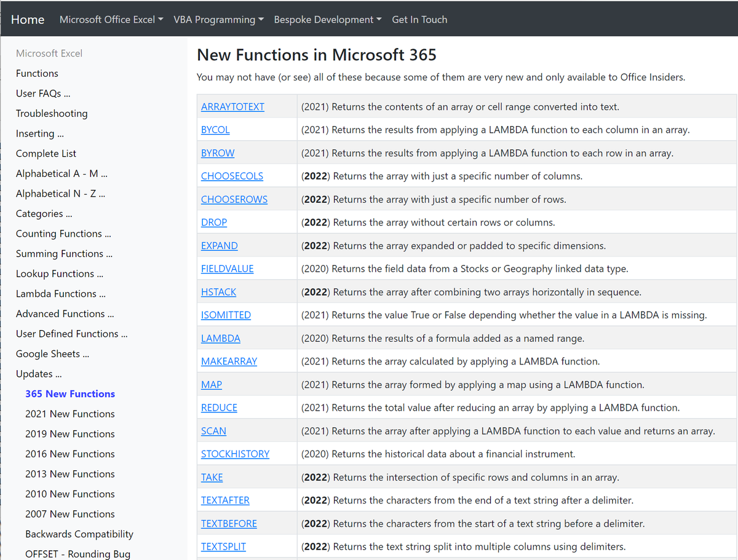The image size is (738, 560).
Task: Expand Bespoke Development dropdown menu
Action: 327,20
